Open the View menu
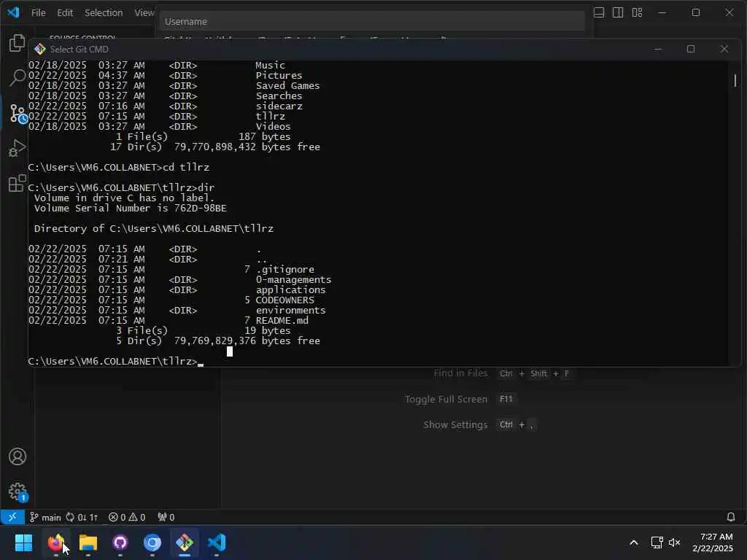This screenshot has width=747, height=560. (x=144, y=13)
